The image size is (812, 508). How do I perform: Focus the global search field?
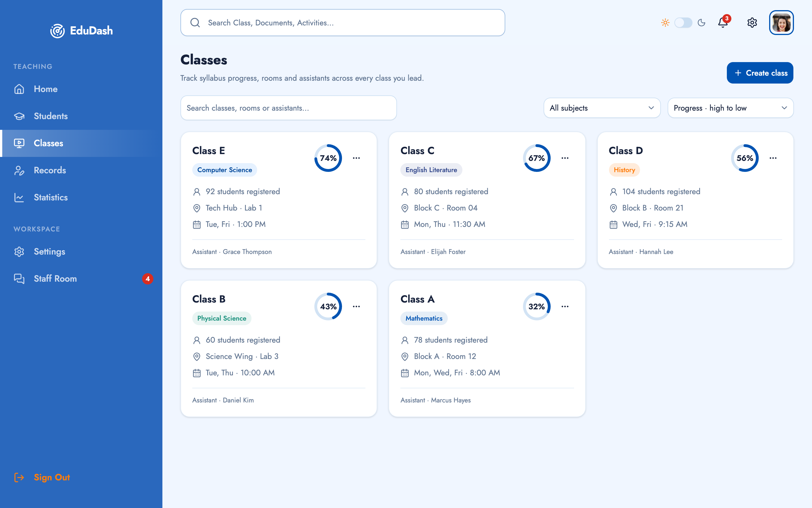tap(343, 23)
